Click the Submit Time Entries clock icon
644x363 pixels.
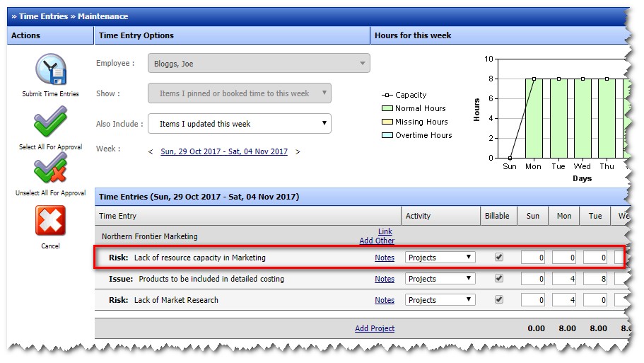51,69
